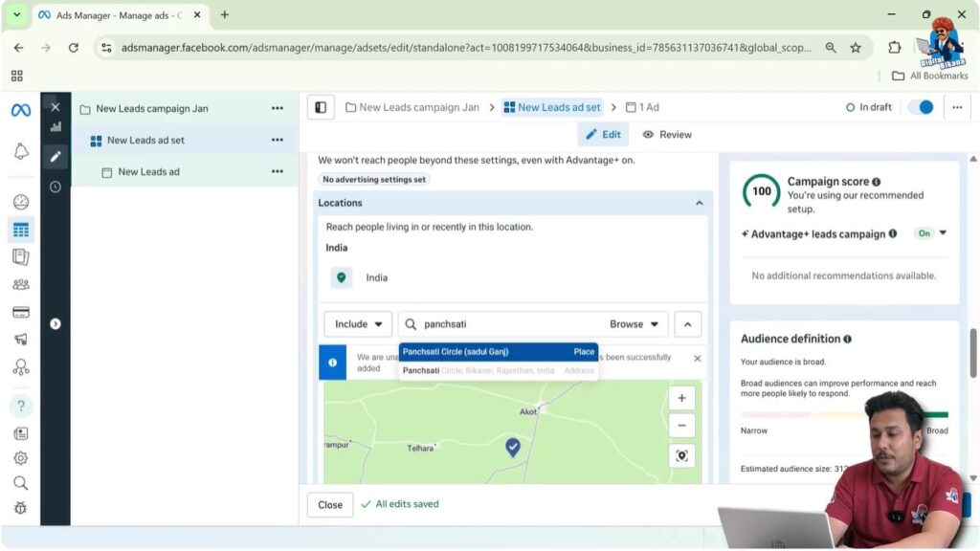Image resolution: width=980 pixels, height=551 pixels.
Task: Switch to Review tab
Action: [667, 134]
